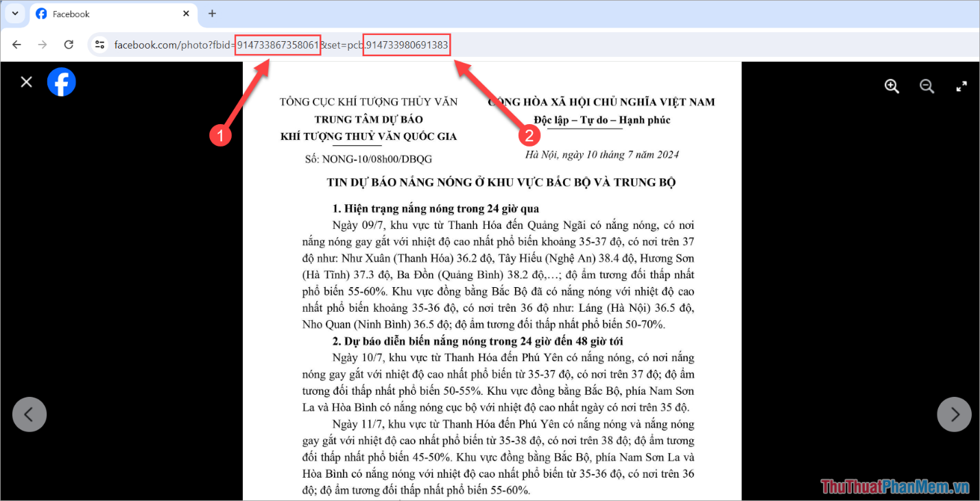
Task: Close the Facebook tab
Action: tap(186, 14)
